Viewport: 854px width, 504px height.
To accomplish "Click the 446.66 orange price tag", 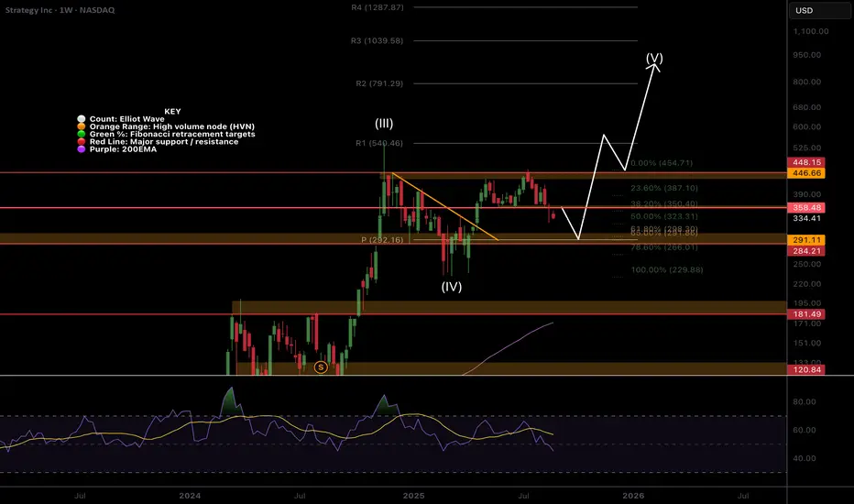I will click(806, 173).
